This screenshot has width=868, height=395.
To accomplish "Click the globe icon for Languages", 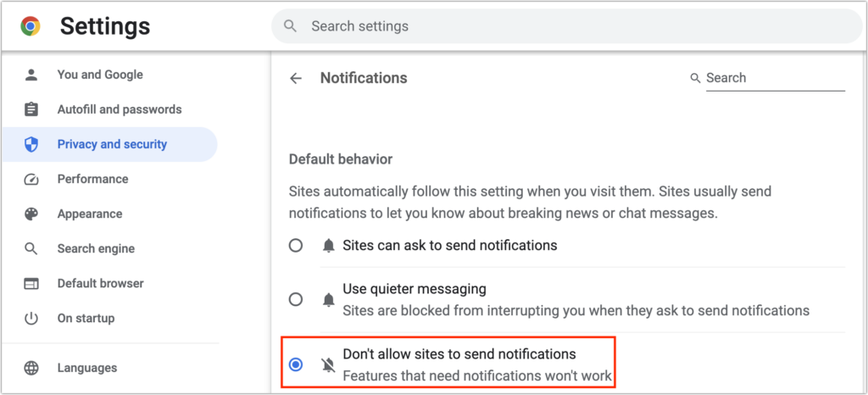I will pyautogui.click(x=31, y=368).
